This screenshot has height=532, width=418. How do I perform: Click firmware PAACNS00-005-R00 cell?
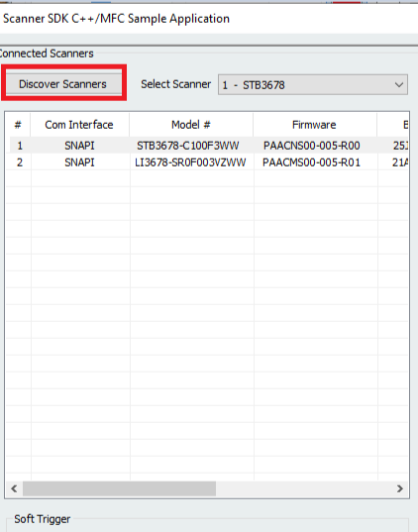click(311, 146)
